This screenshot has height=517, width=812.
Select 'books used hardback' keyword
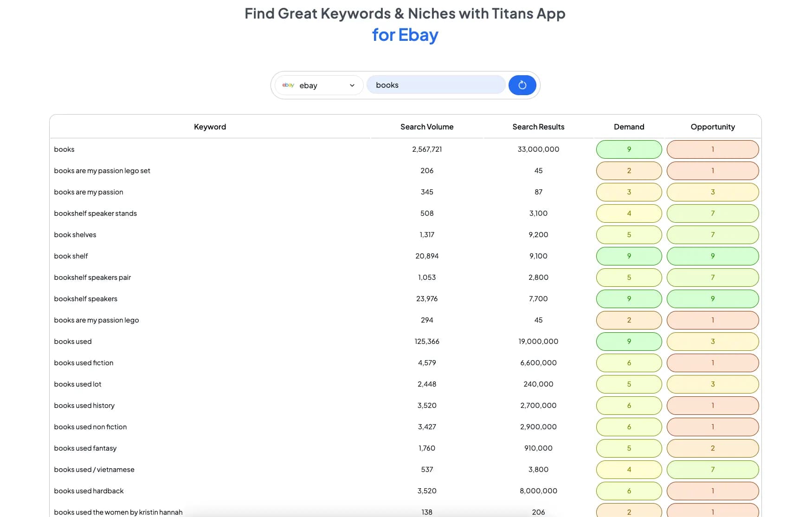pos(89,491)
